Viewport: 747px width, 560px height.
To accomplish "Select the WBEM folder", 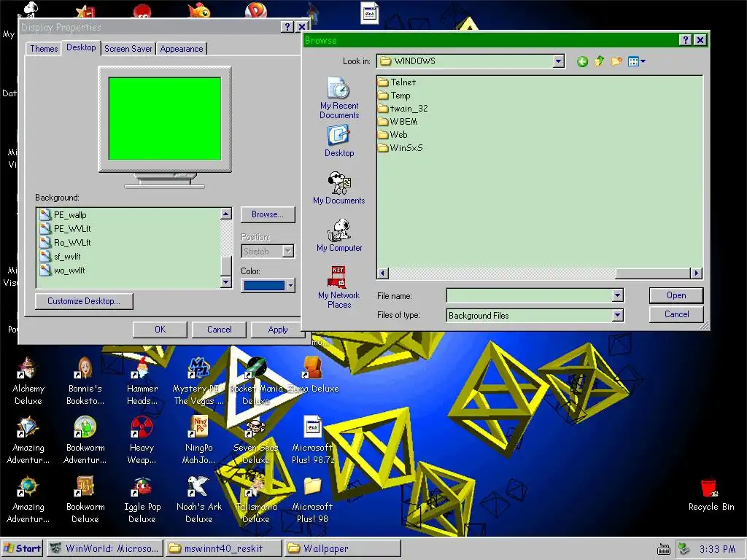I will (x=398, y=122).
